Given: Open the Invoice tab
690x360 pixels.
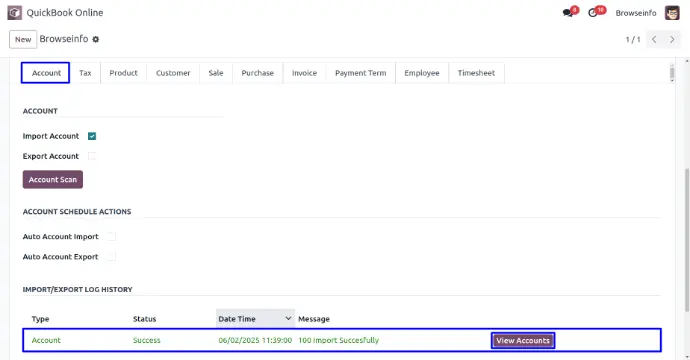Looking at the screenshot, I should click(305, 73).
